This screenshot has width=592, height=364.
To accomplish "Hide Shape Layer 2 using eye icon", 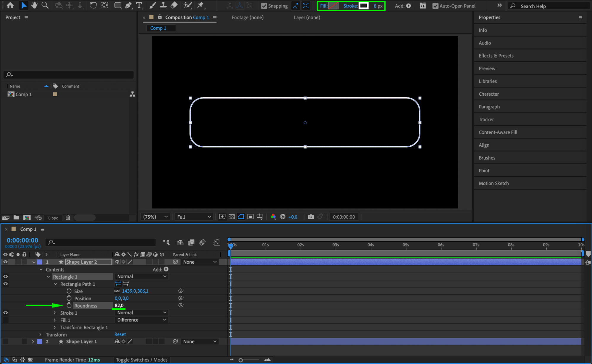I will (x=5, y=262).
